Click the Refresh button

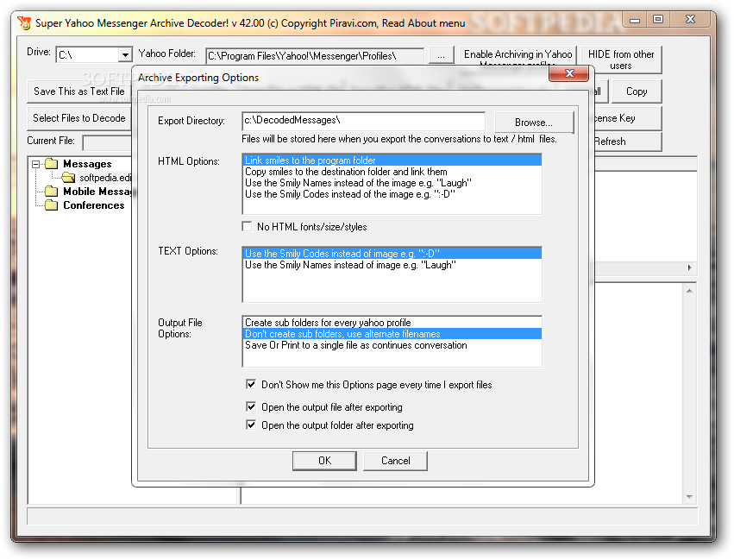(x=627, y=142)
